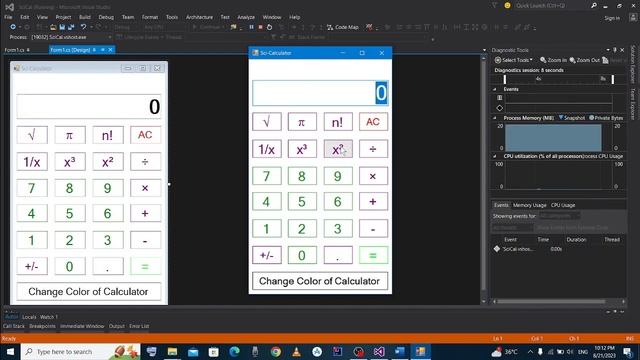
Task: Select the +/- button in designer form
Action: pyautogui.click(x=32, y=266)
